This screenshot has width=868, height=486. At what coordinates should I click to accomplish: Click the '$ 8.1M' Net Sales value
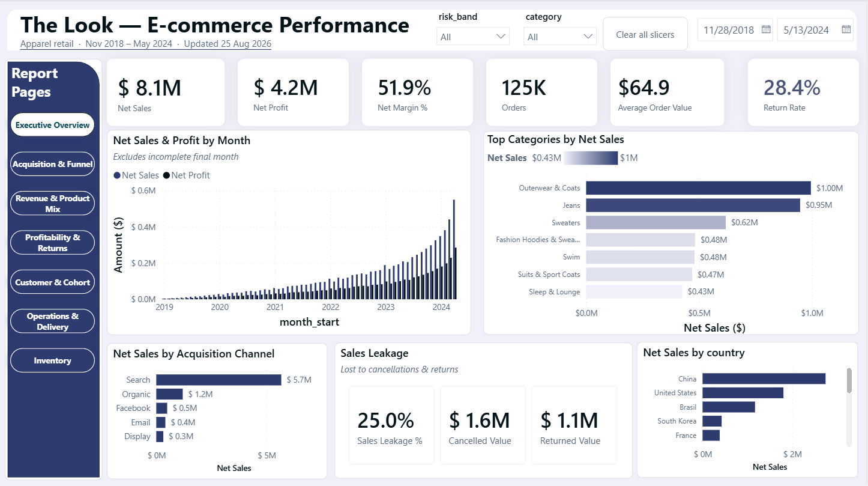149,88
